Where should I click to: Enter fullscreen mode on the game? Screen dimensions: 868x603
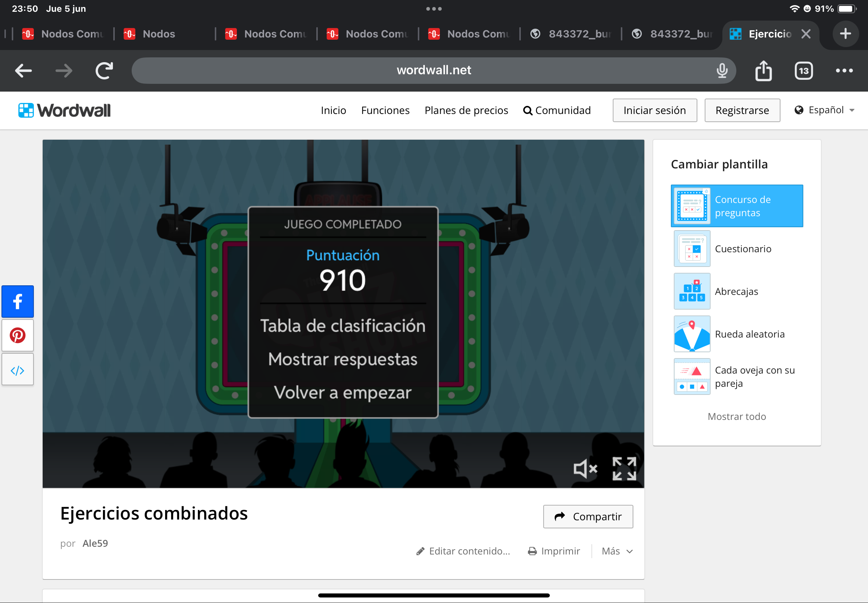pos(624,468)
